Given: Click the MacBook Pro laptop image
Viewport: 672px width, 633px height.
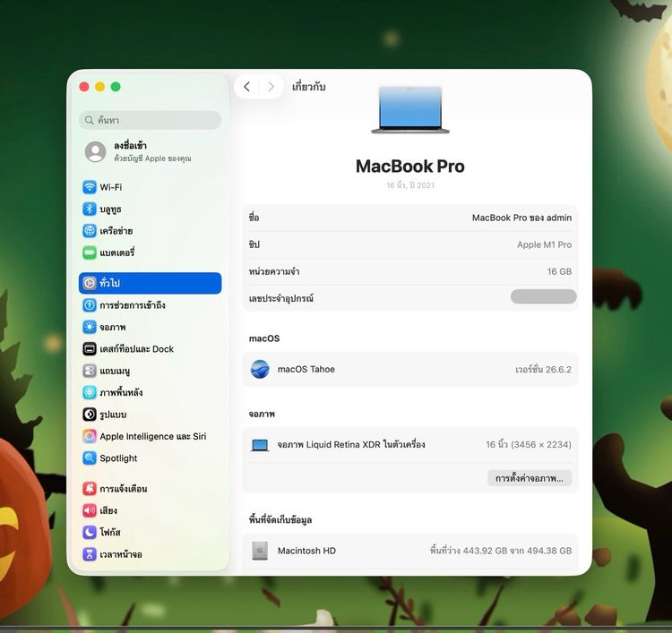Looking at the screenshot, I should click(x=410, y=110).
